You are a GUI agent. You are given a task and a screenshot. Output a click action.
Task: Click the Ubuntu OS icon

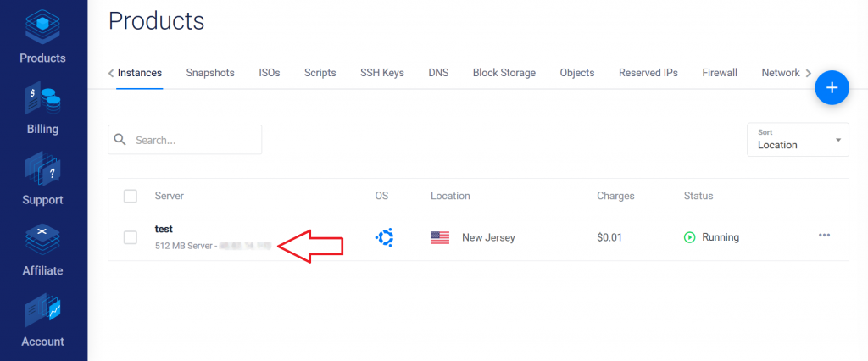(384, 237)
